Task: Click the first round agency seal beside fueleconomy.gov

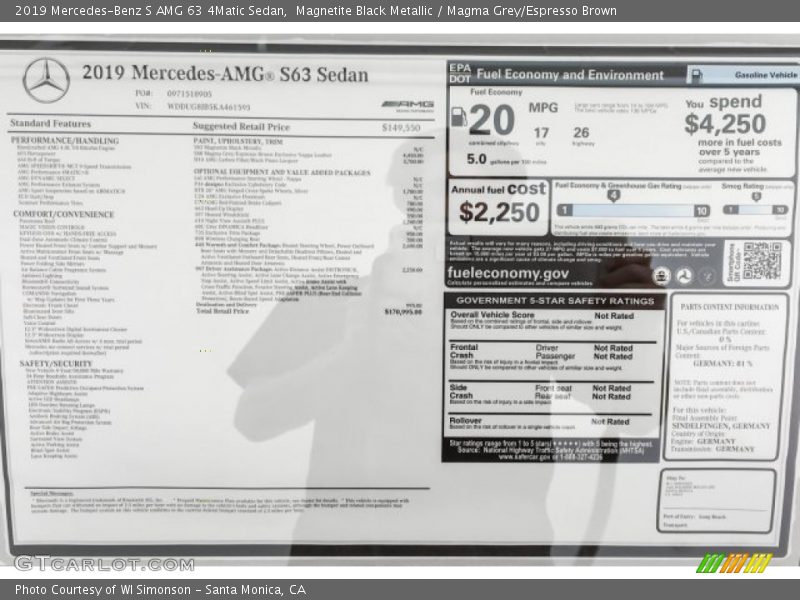Action: click(661, 276)
